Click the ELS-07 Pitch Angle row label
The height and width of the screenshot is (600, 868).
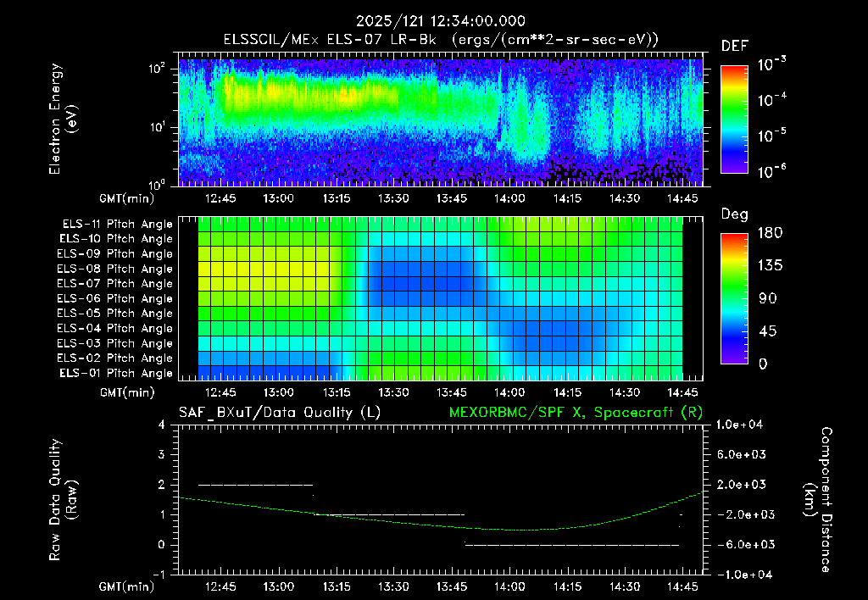pos(114,284)
